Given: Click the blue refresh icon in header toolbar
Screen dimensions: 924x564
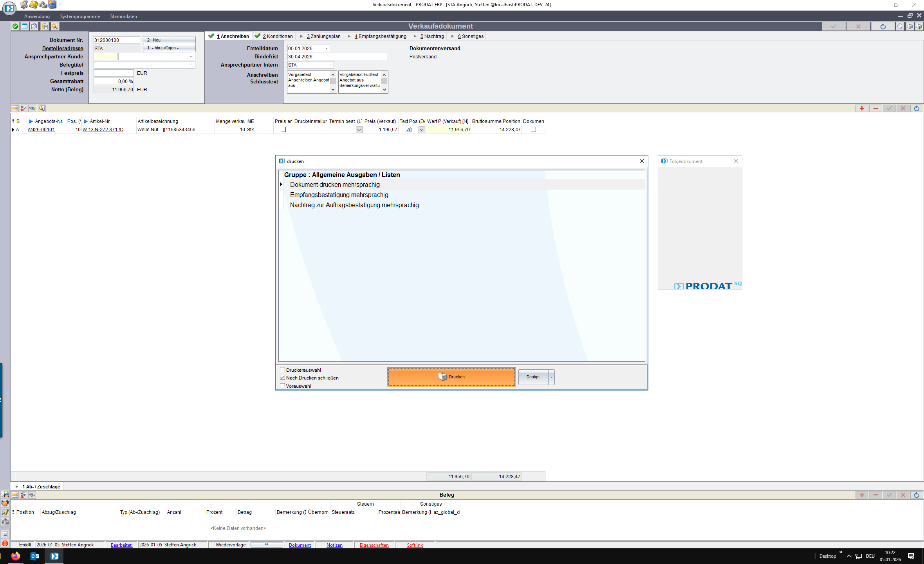Looking at the screenshot, I should tap(883, 26).
